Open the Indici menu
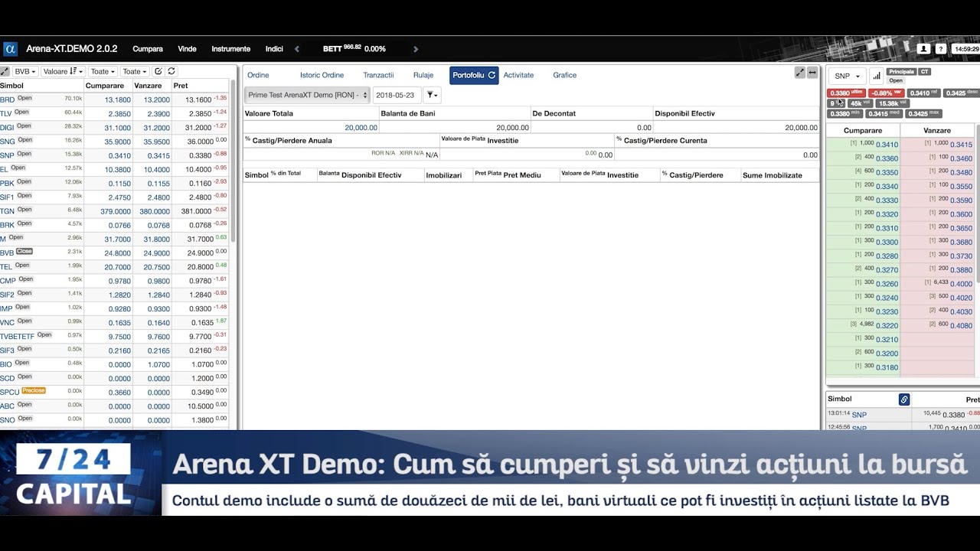The image size is (980, 551). 274,49
